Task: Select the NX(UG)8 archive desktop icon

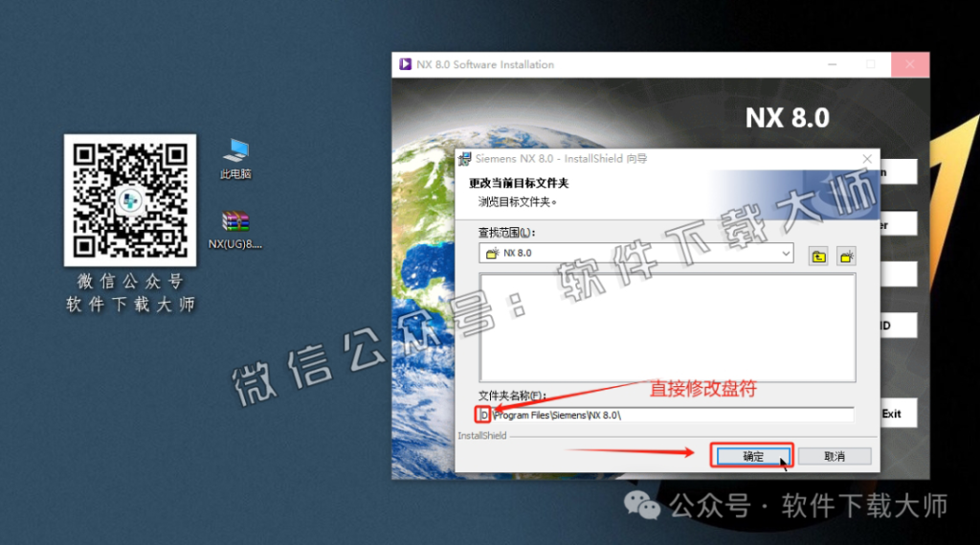Action: 235,230
